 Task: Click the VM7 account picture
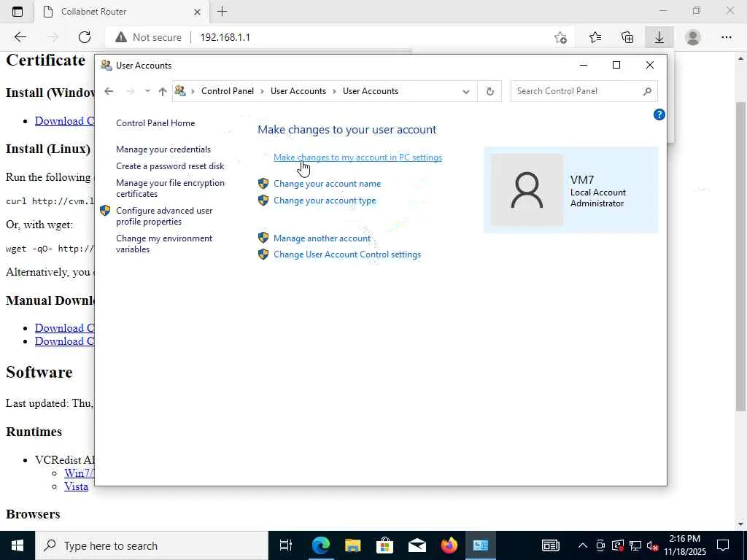527,190
